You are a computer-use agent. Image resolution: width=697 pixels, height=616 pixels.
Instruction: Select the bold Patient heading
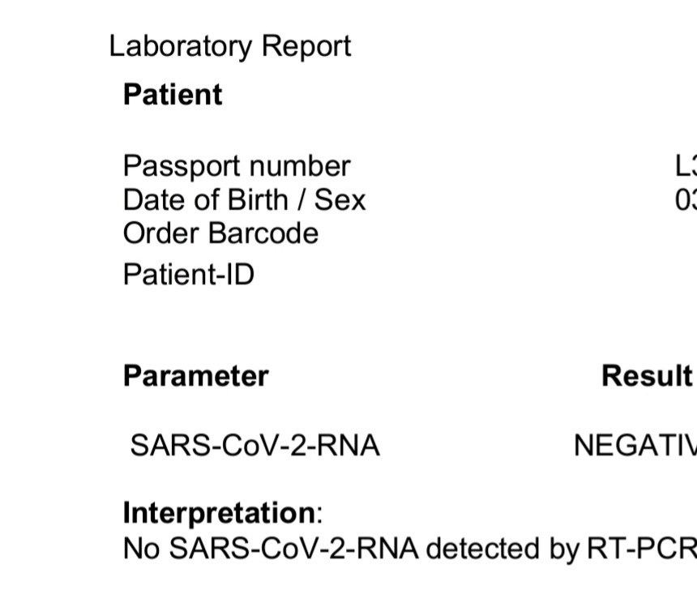(172, 95)
